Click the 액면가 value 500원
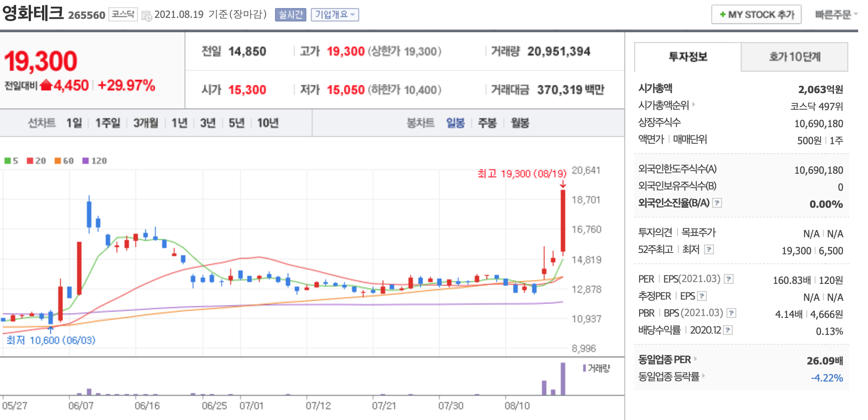Image resolution: width=868 pixels, height=420 pixels. click(809, 141)
